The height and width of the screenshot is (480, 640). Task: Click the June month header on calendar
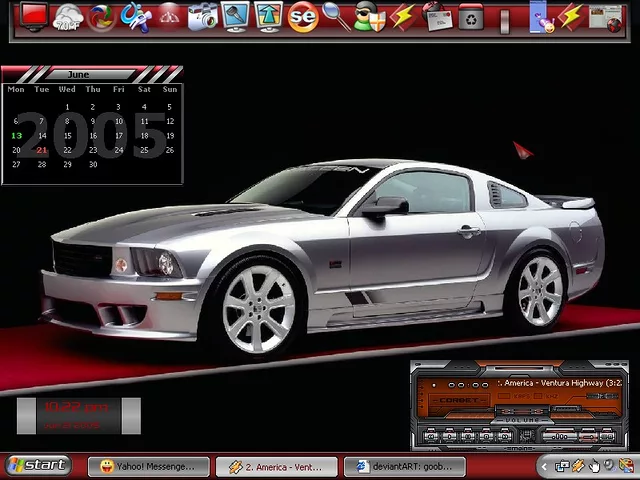click(78, 74)
